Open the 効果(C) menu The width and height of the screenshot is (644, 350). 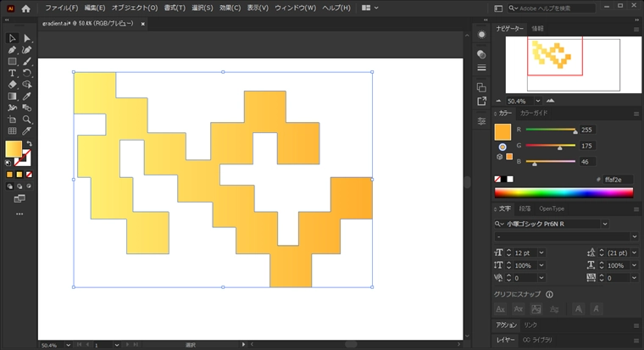230,8
